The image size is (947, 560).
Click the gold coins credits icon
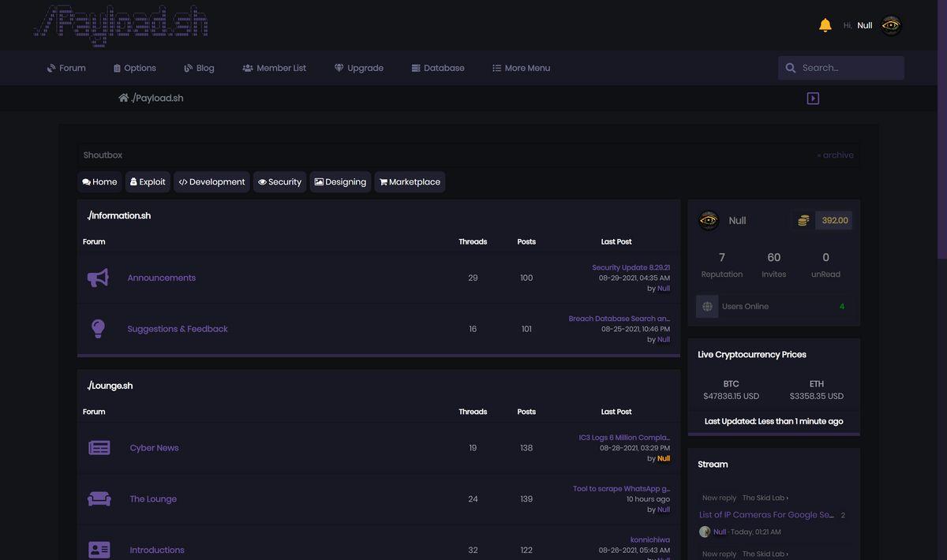(x=803, y=221)
